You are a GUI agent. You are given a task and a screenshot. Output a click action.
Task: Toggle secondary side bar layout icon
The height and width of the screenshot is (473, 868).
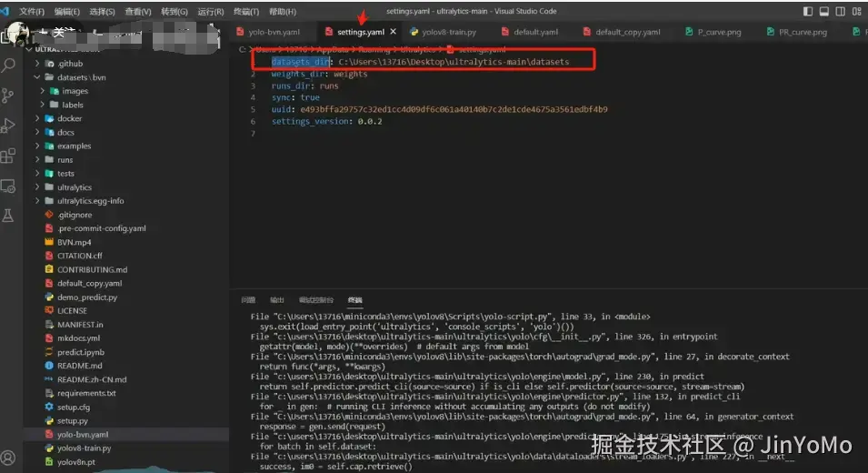coord(841,11)
